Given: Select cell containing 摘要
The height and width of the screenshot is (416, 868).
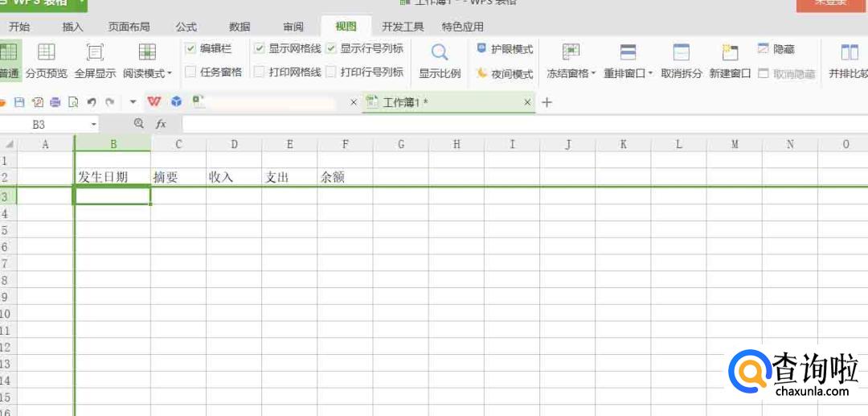Looking at the screenshot, I should point(178,177).
